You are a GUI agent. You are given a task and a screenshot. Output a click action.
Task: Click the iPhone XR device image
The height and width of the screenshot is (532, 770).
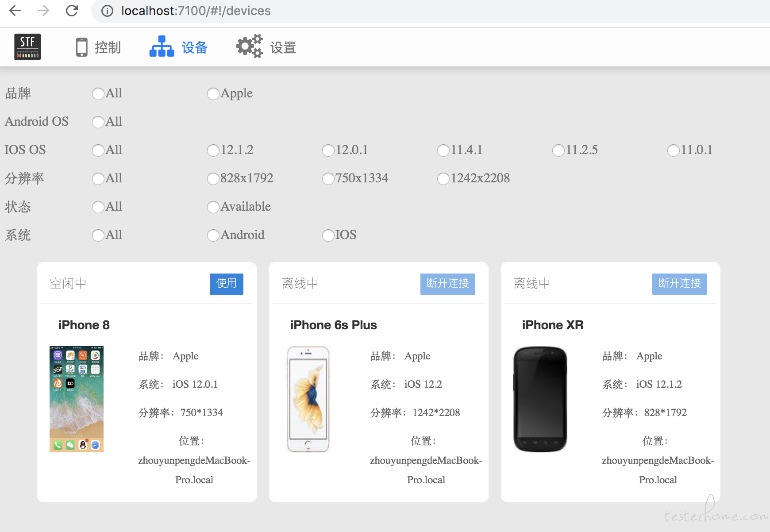click(x=540, y=399)
